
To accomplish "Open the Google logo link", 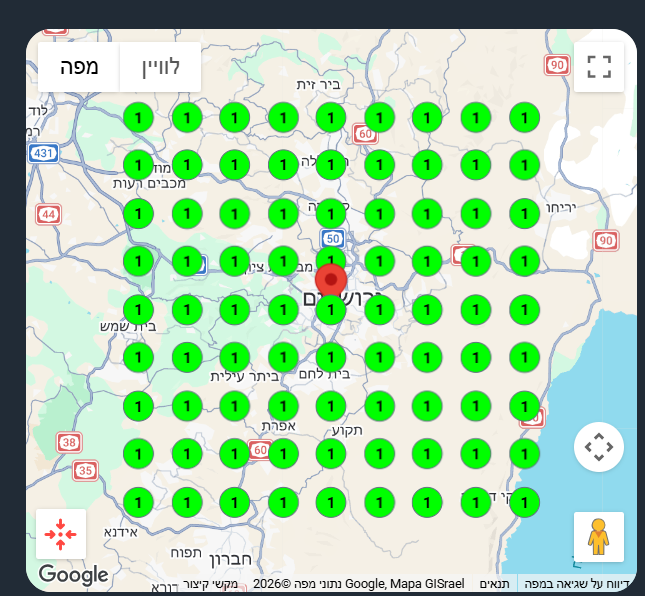I will [74, 574].
